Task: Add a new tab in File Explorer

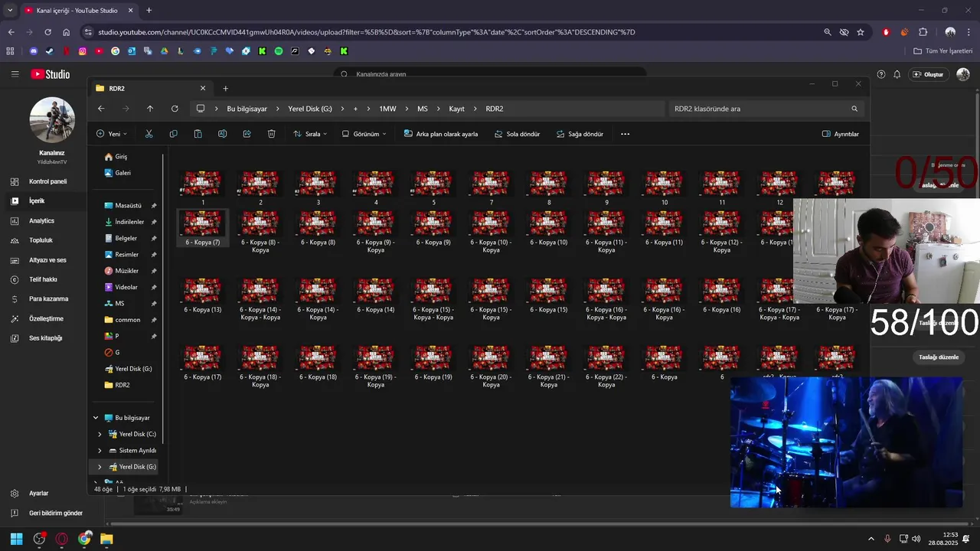Action: (225, 89)
